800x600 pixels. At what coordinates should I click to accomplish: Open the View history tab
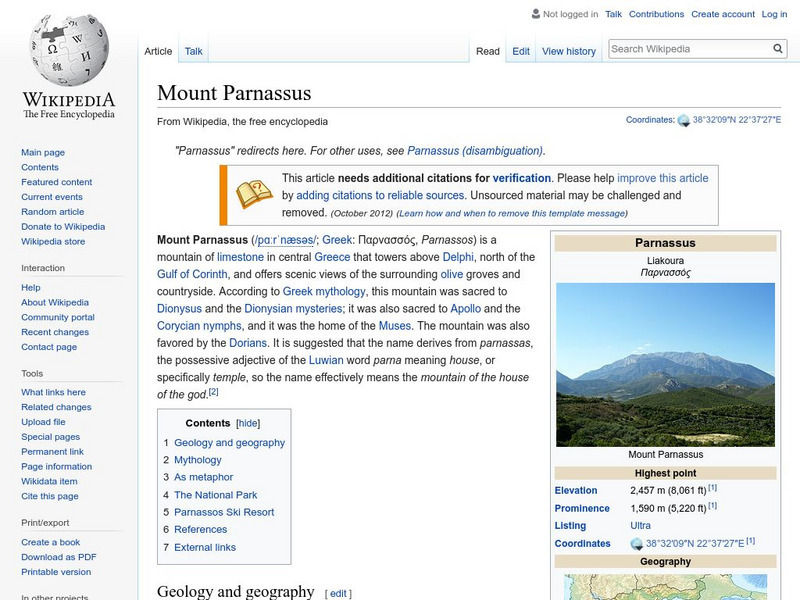[569, 50]
